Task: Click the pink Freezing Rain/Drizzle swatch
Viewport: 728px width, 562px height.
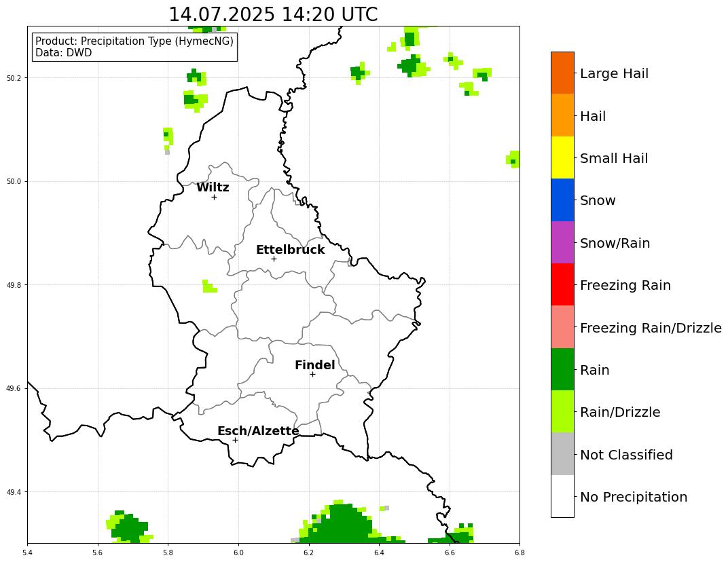Action: pos(562,326)
